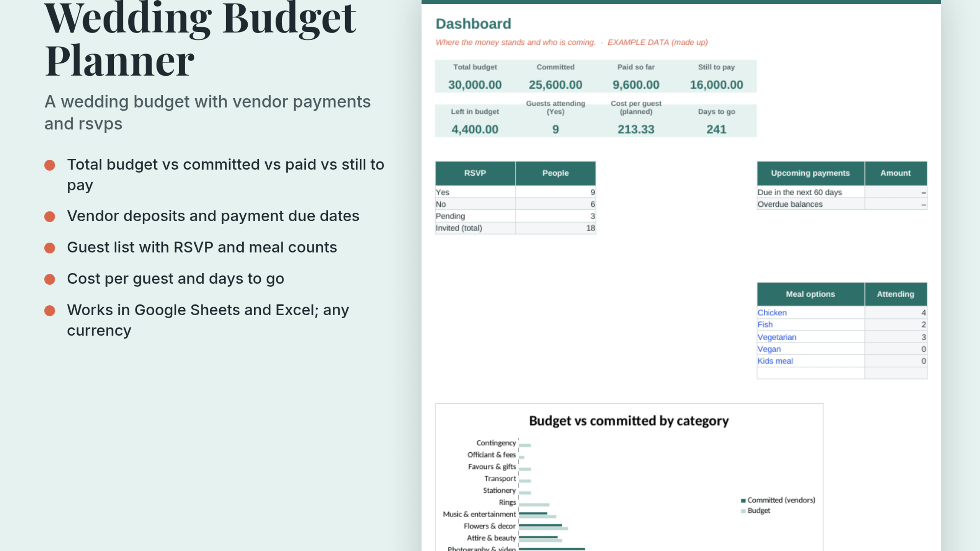Click the Attending column header
Screen dimensions: 980x551
point(895,294)
